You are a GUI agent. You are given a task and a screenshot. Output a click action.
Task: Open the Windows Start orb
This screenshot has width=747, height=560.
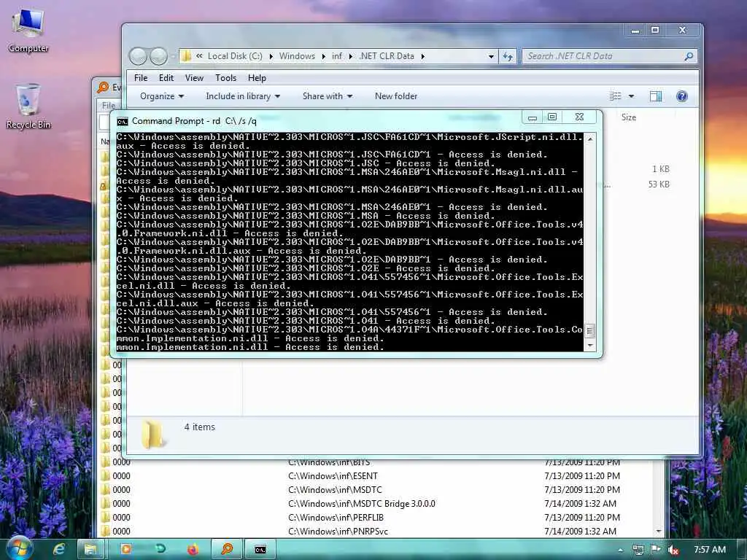pyautogui.click(x=19, y=549)
